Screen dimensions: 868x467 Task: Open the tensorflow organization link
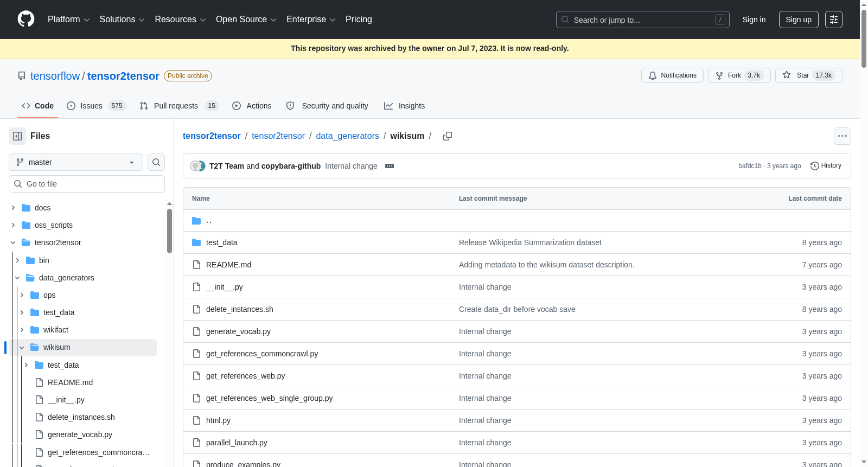point(55,76)
